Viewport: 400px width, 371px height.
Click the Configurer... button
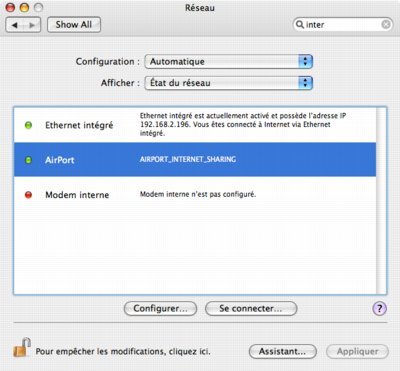pyautogui.click(x=160, y=309)
